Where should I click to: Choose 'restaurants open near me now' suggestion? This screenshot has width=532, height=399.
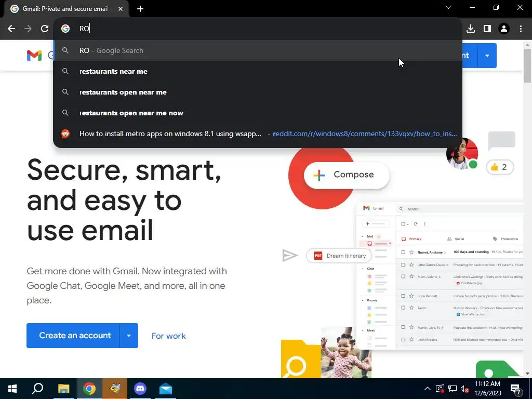point(258,113)
